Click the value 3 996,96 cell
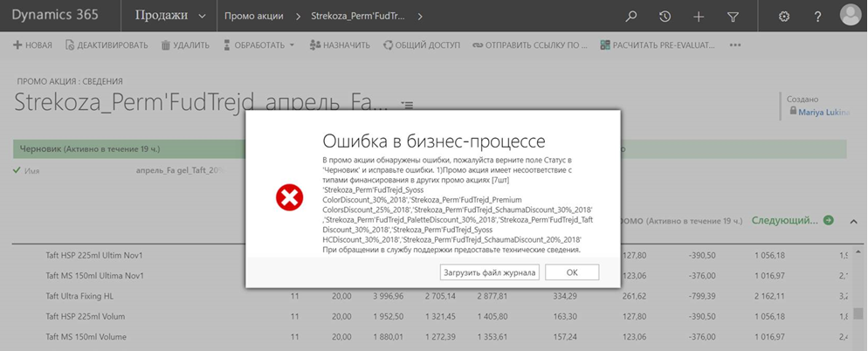Screen dimensions: 868x351 pyautogui.click(x=386, y=296)
